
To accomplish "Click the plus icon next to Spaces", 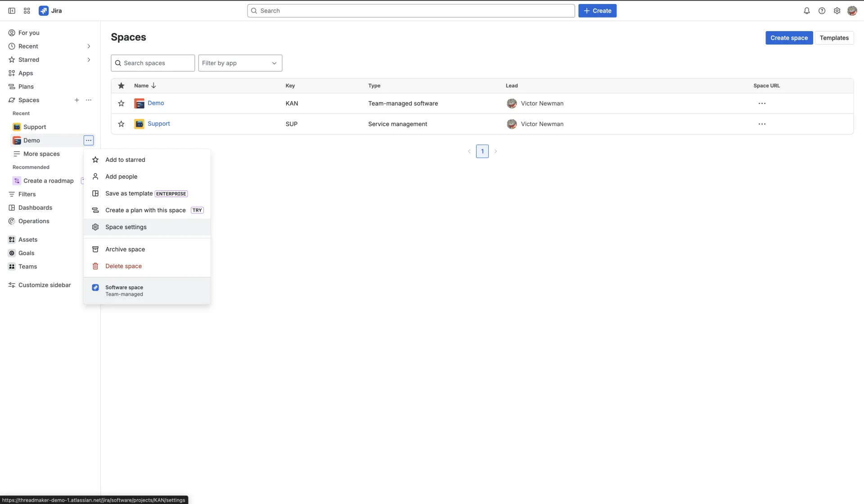I will (x=77, y=100).
